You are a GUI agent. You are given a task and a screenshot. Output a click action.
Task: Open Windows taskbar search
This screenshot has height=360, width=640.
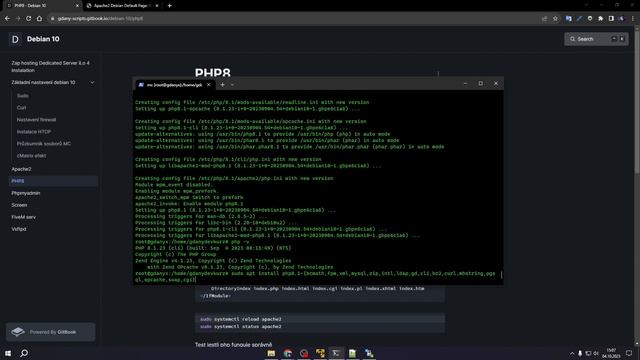24,353
